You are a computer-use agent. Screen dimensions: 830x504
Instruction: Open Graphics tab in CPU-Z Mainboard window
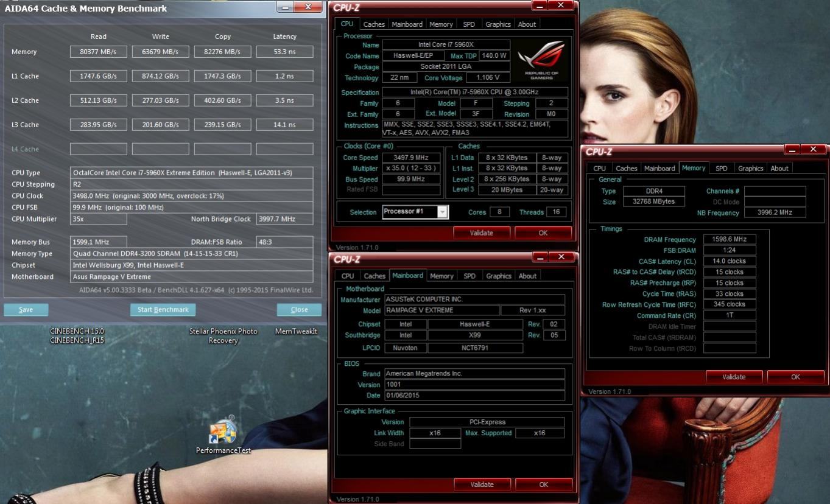[x=499, y=276]
